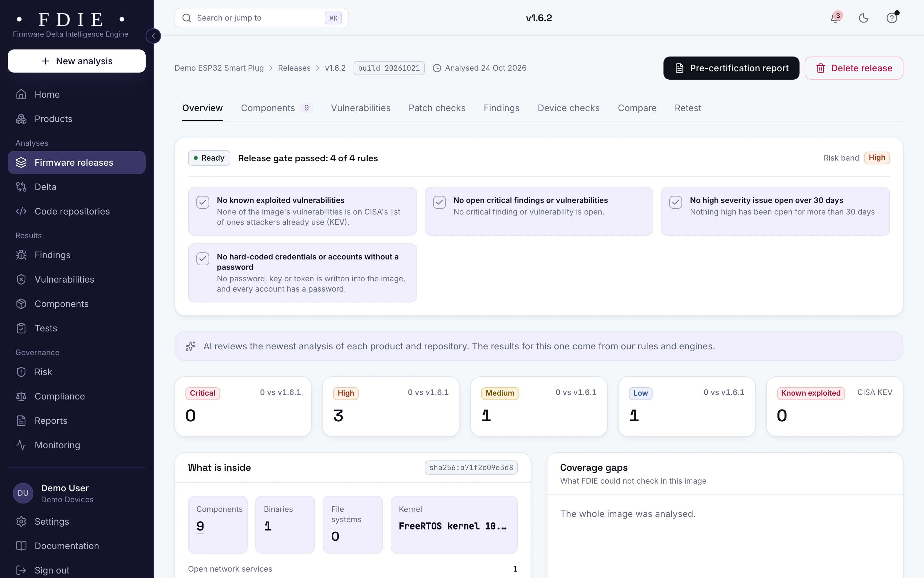Open the Pre-certification report

pyautogui.click(x=731, y=68)
